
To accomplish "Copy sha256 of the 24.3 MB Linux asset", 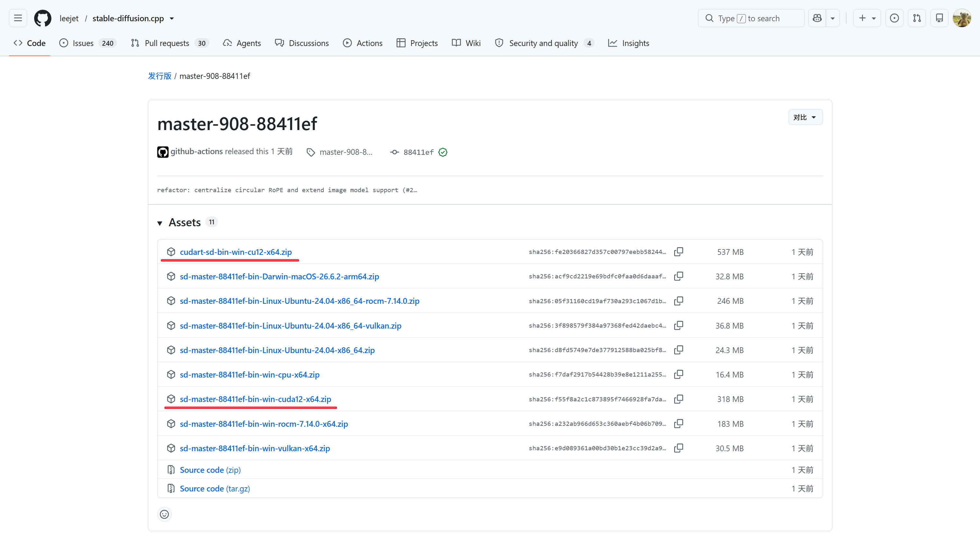I will pos(679,350).
